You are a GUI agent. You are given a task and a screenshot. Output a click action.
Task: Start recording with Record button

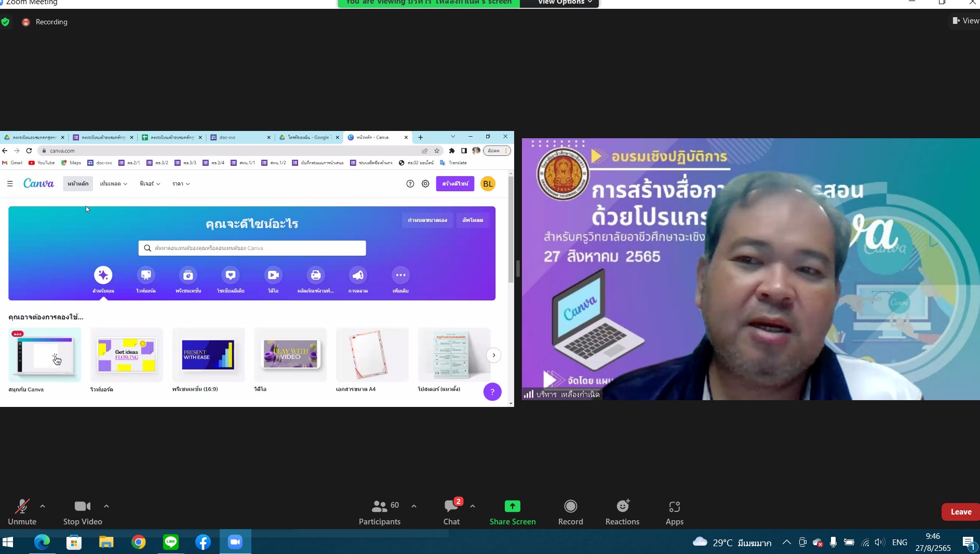570,512
